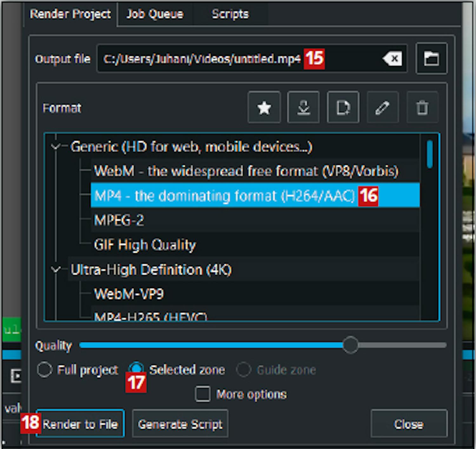Image resolution: width=476 pixels, height=449 pixels.
Task: Switch to the Job Queue tab
Action: pos(155,14)
